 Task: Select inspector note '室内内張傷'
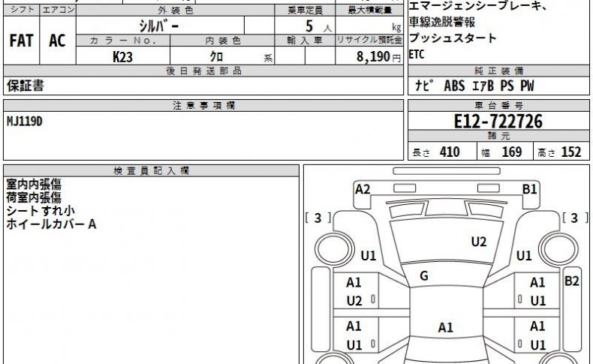(34, 185)
